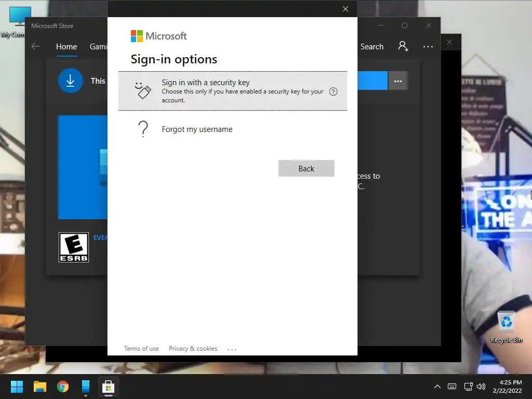Click Microsoft Store taskbar icon
Viewport: 532px width, 399px height.
click(x=108, y=387)
